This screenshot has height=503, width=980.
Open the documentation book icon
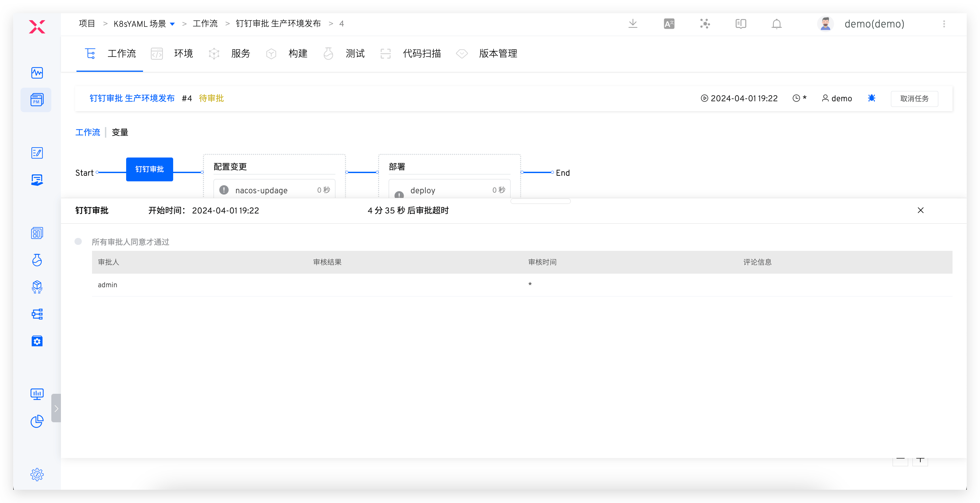pos(740,23)
